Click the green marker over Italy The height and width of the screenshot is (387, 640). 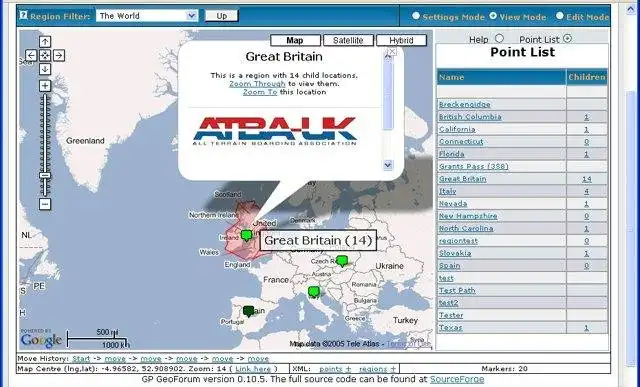coord(313,291)
